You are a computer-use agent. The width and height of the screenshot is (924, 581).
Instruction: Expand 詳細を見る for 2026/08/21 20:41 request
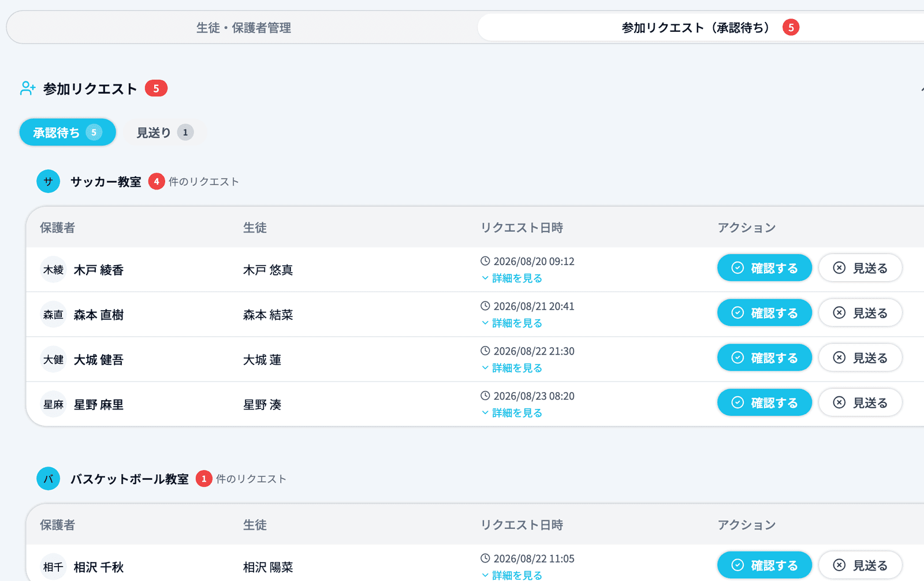point(512,323)
